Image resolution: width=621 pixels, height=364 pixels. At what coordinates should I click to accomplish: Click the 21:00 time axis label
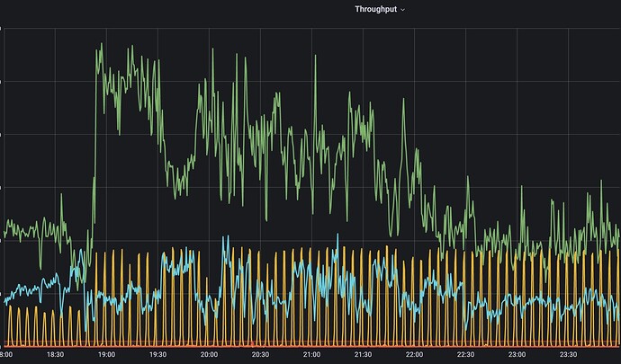311,354
